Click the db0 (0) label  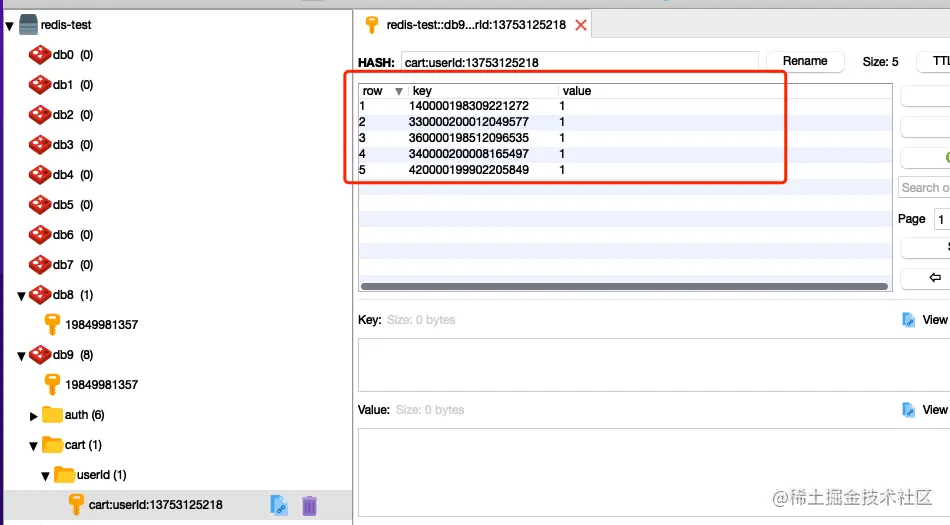tap(73, 54)
